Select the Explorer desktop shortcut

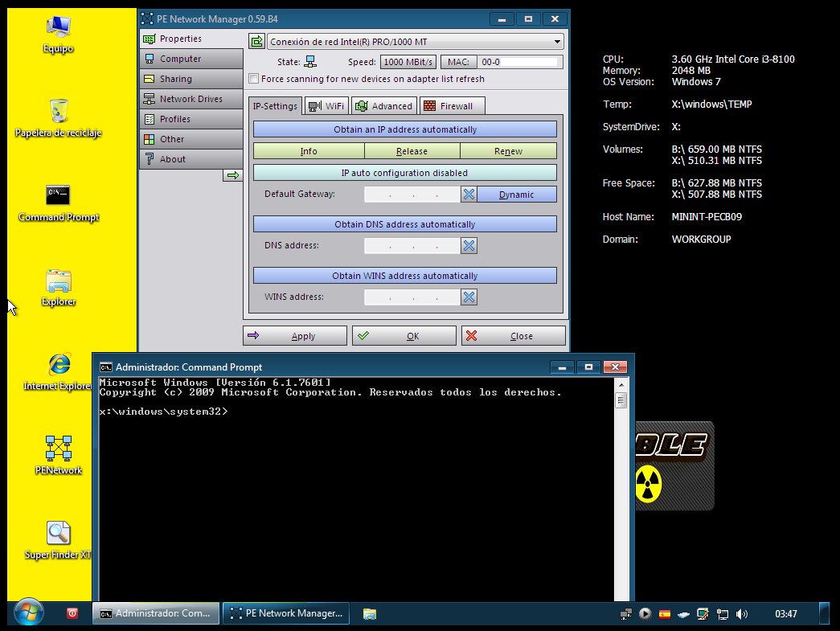point(59,288)
